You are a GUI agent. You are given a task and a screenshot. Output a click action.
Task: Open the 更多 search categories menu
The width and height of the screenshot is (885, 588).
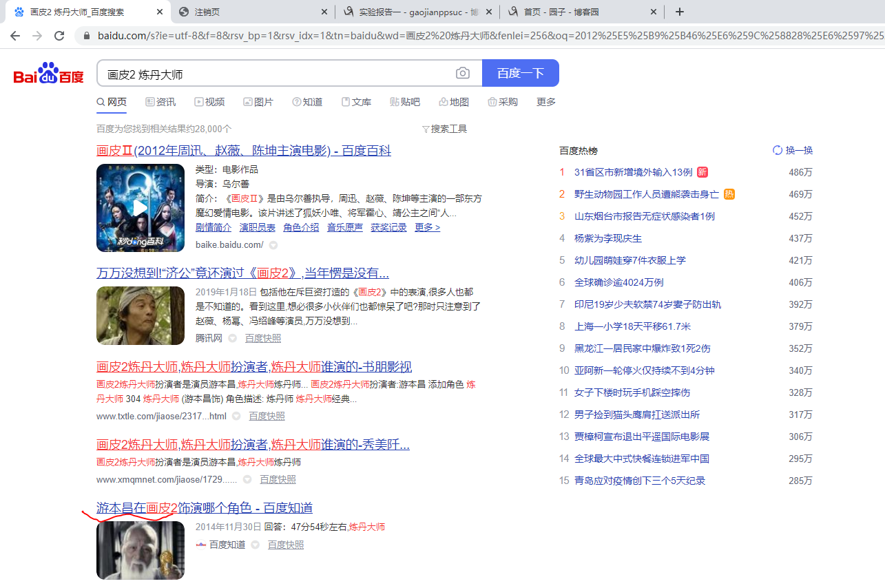click(546, 102)
